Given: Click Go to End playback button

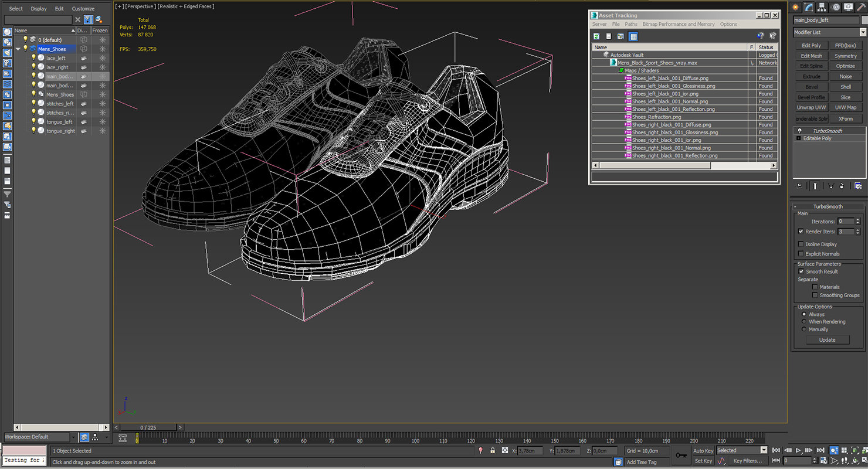Looking at the screenshot, I should coord(820,450).
